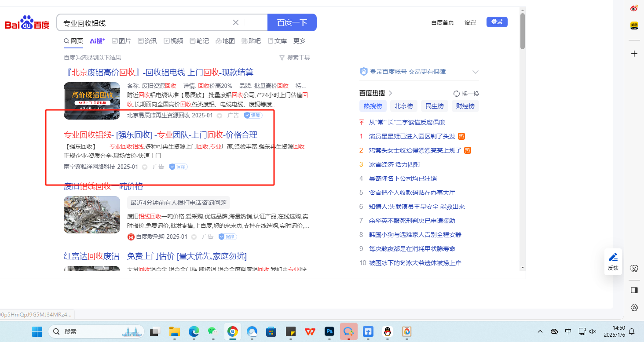Open the 更多 search category menu
This screenshot has height=342, width=644.
pos(300,41)
